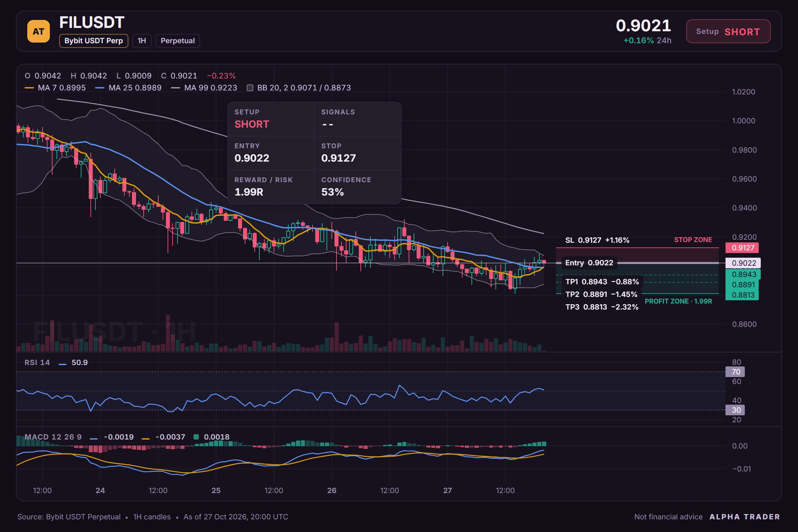Select the 0.8943 TP1 price tag
798x532 pixels.
click(743, 274)
